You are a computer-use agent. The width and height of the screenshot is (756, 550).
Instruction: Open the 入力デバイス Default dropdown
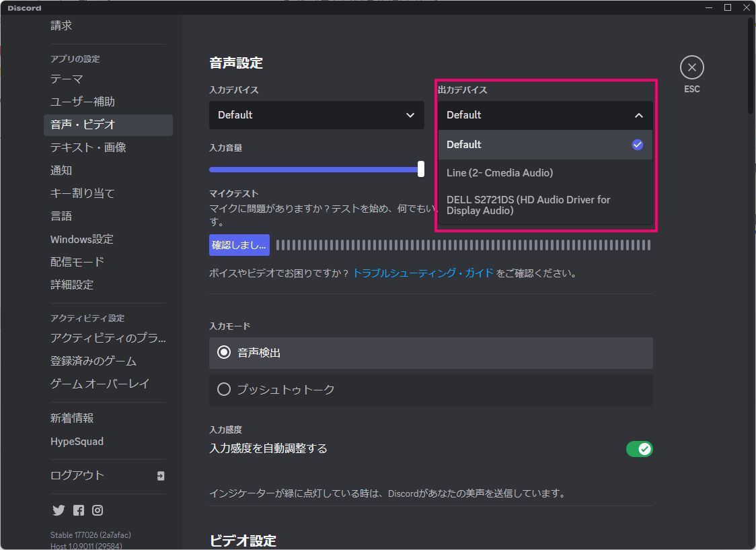coord(316,115)
